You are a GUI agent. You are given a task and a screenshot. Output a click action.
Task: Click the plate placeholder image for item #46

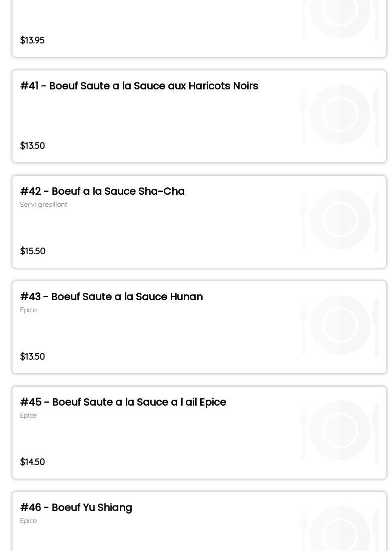click(x=339, y=529)
